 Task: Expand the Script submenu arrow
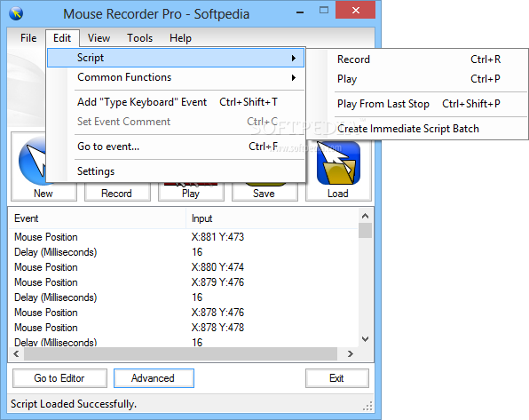coord(294,58)
